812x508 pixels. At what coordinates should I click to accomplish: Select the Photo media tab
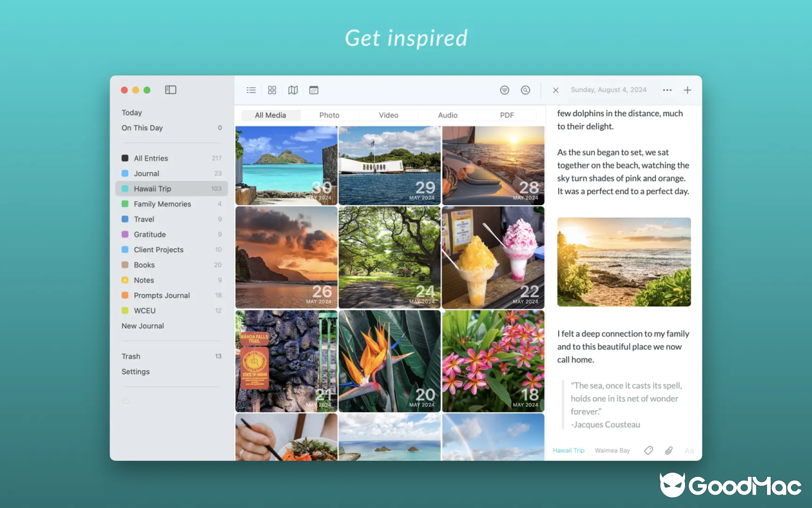point(329,115)
